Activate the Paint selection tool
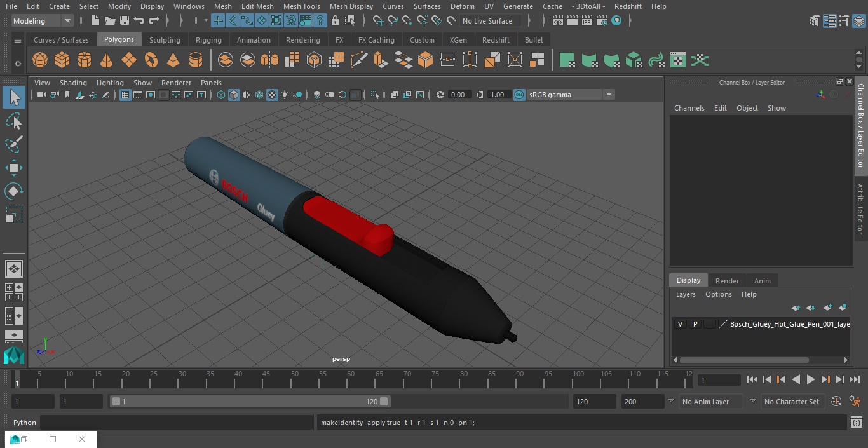This screenshot has width=868, height=448. coord(13,144)
